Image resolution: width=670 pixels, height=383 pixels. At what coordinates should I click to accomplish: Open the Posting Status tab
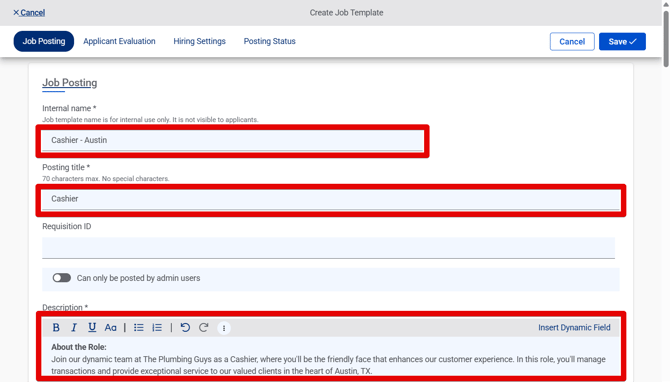tap(270, 41)
